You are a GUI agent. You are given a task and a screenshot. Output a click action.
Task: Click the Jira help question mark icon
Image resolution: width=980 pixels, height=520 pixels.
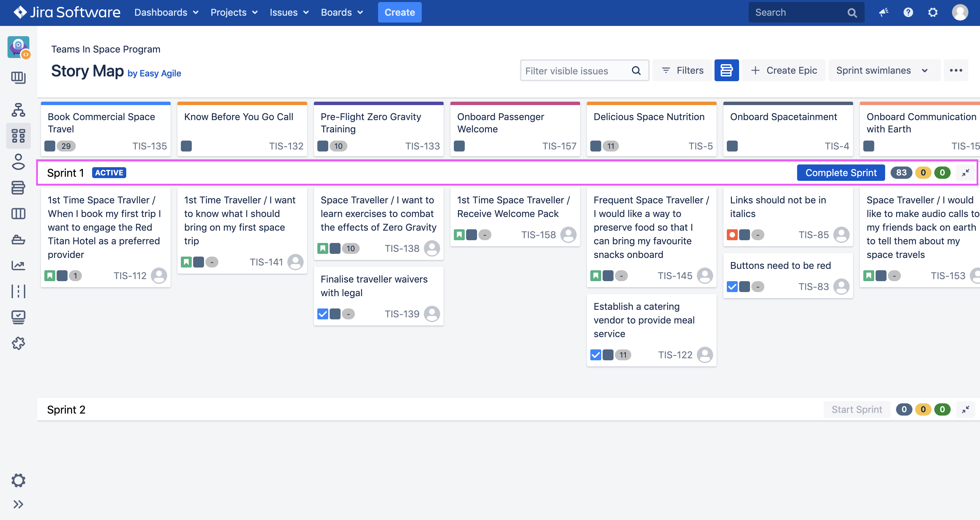tap(908, 13)
